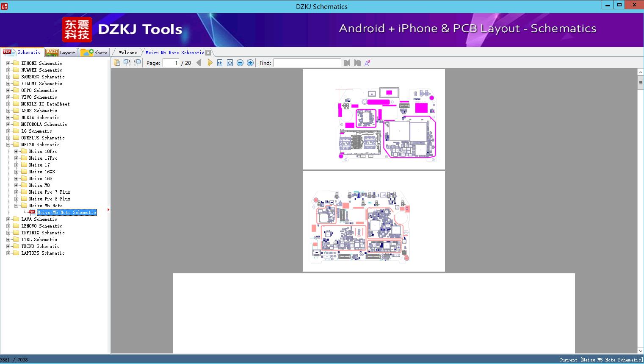
Task: Select Meizu 16XS in the tree
Action: pyautogui.click(x=42, y=172)
